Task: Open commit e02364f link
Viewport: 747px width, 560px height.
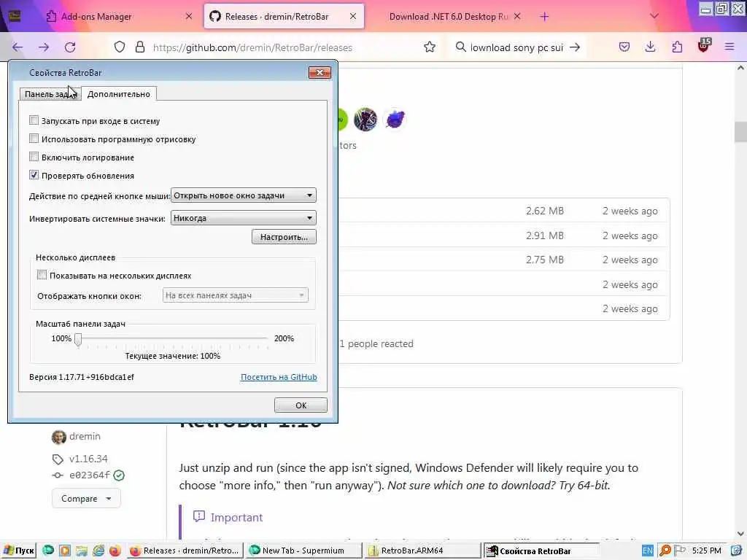Action: point(90,475)
